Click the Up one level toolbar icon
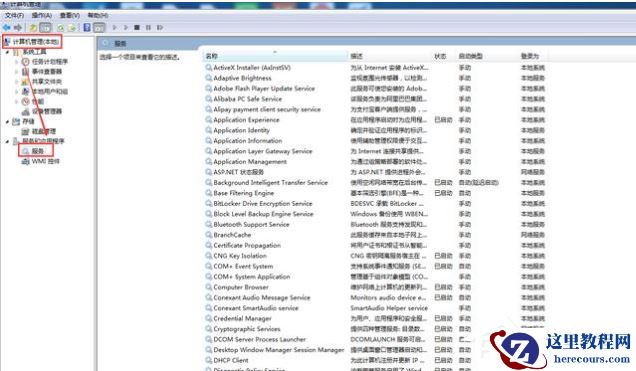 click(33, 28)
